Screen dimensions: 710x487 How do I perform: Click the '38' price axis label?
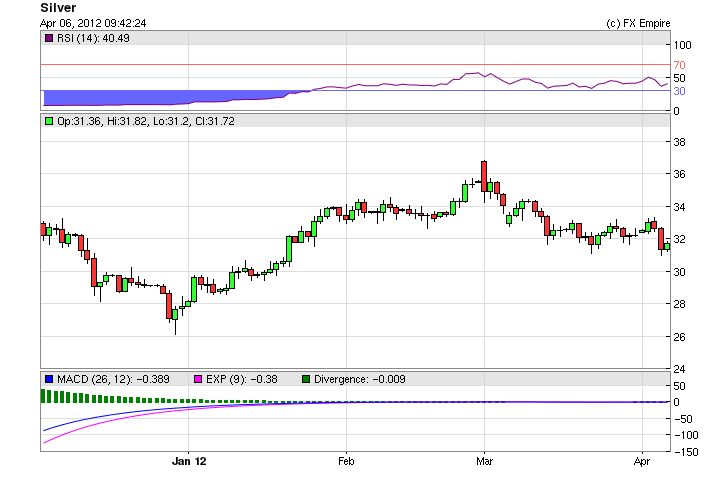click(x=679, y=142)
